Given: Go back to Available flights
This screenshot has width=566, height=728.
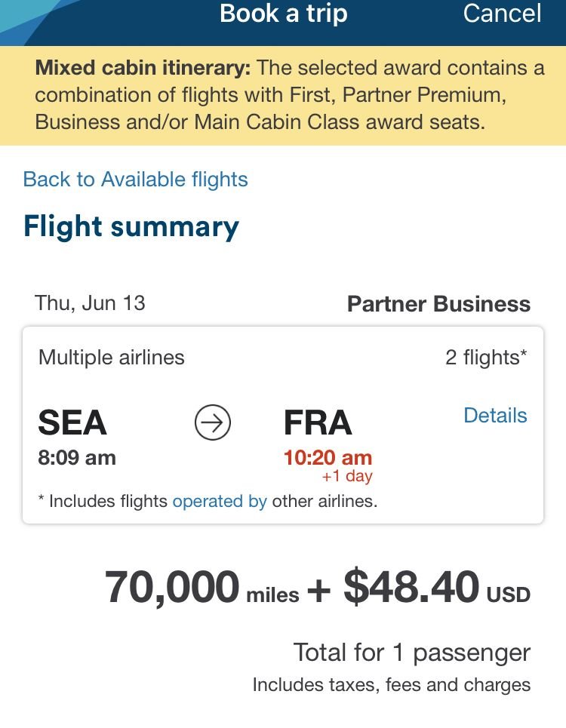Looking at the screenshot, I should pos(136,180).
